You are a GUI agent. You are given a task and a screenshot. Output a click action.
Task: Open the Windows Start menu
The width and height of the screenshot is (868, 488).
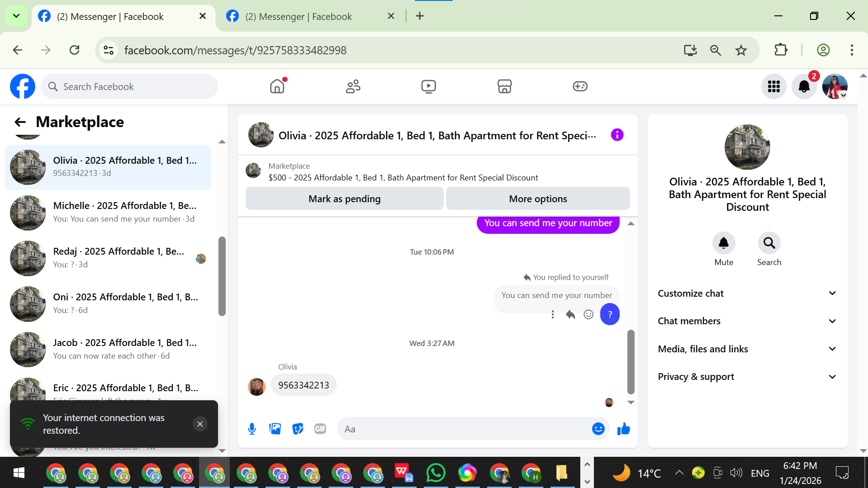click(x=19, y=473)
